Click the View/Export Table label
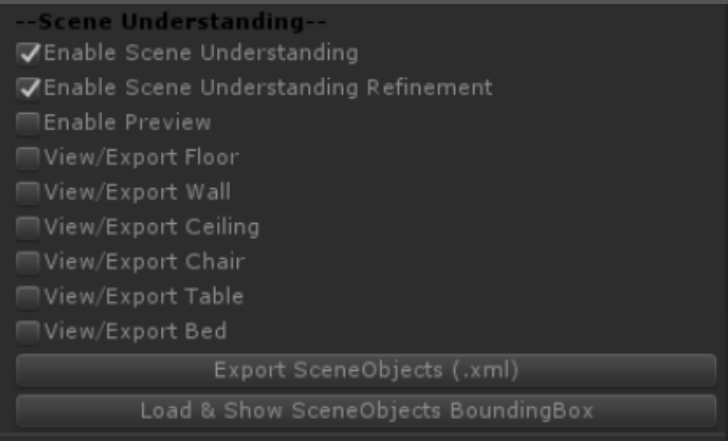728x441 pixels. coord(143,297)
